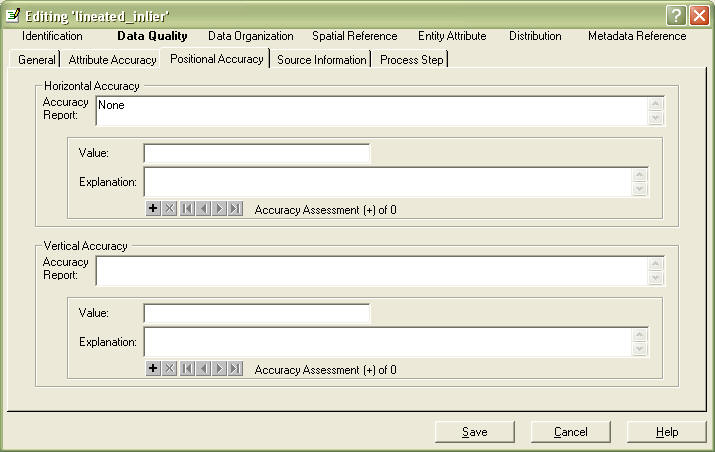715x452 pixels.
Task: Add a vertical accuracy assessment record
Action: point(153,369)
